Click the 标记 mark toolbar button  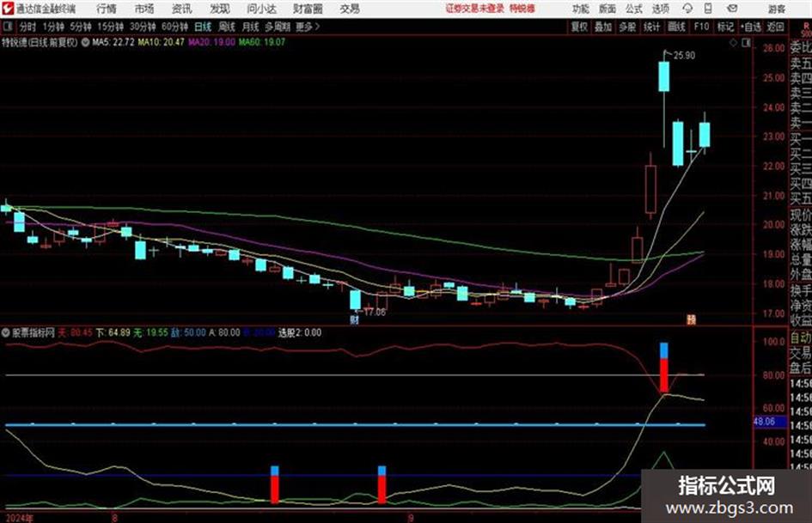(x=725, y=27)
